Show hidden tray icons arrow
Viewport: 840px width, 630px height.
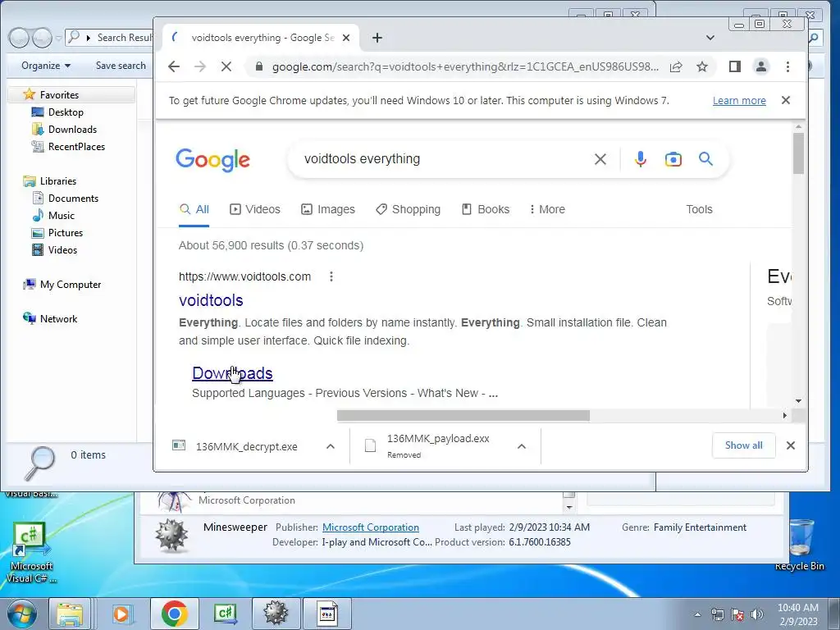[697, 614]
